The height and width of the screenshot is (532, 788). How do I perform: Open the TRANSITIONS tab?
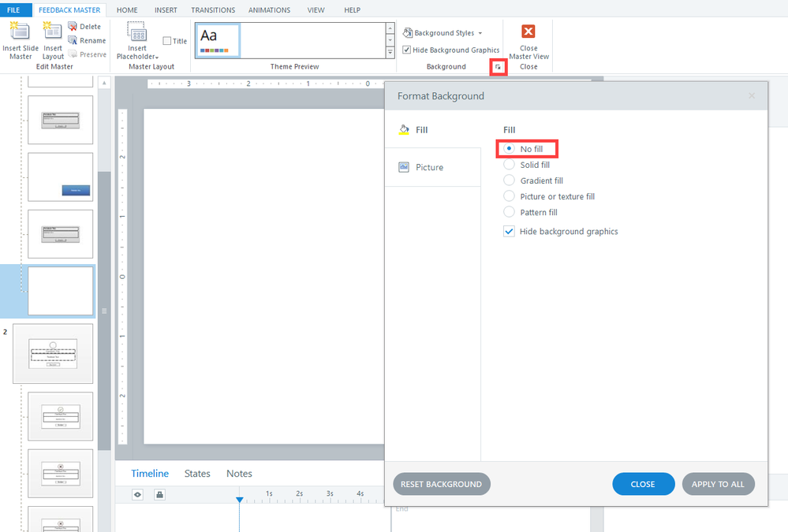(x=213, y=9)
